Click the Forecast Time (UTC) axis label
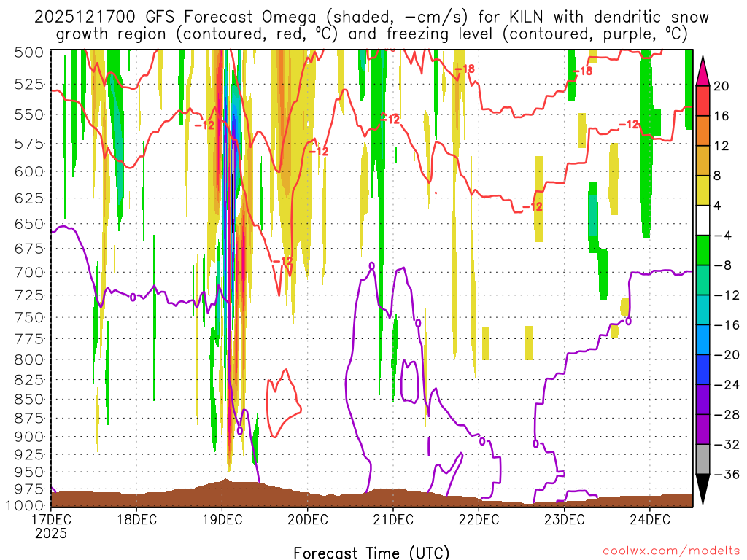 click(x=371, y=553)
